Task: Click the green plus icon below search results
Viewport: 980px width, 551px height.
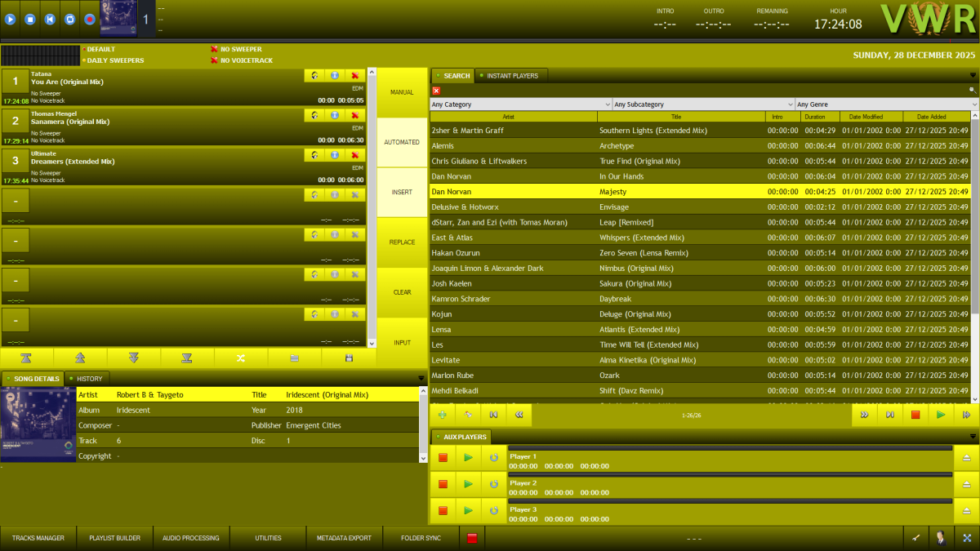Action: pyautogui.click(x=442, y=414)
